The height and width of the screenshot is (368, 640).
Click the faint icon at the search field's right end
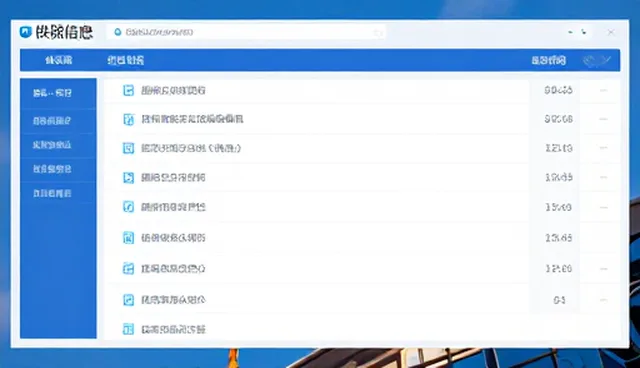378,33
